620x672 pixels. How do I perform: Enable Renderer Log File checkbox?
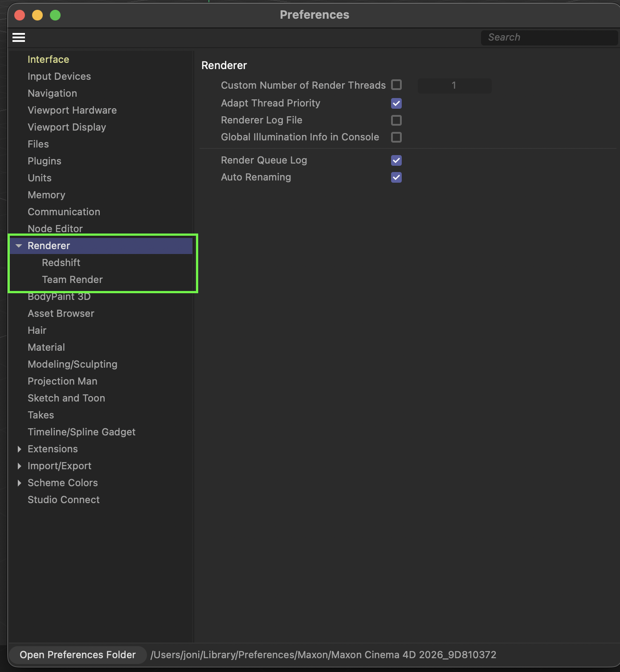[396, 120]
